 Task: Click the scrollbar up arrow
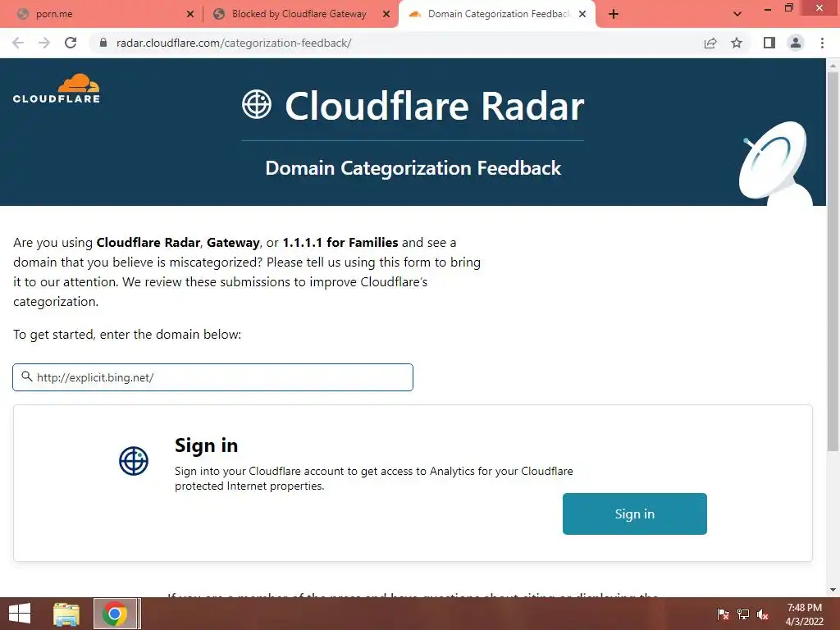(x=833, y=66)
